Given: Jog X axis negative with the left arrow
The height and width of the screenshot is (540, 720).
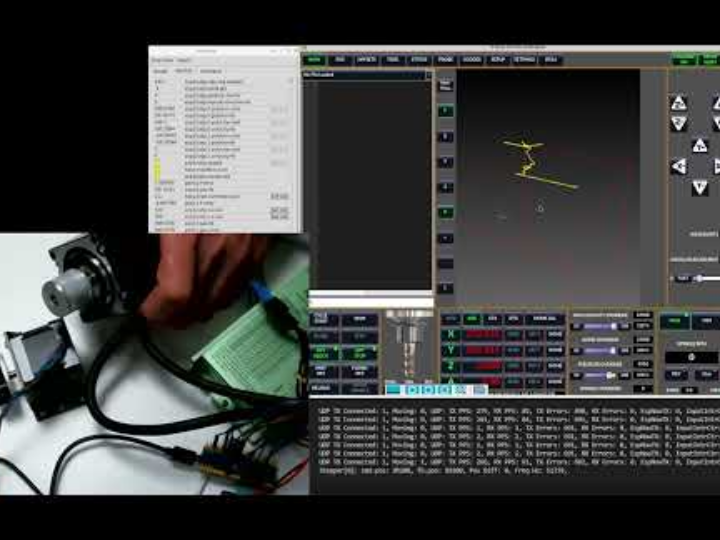Looking at the screenshot, I should pos(679,166).
